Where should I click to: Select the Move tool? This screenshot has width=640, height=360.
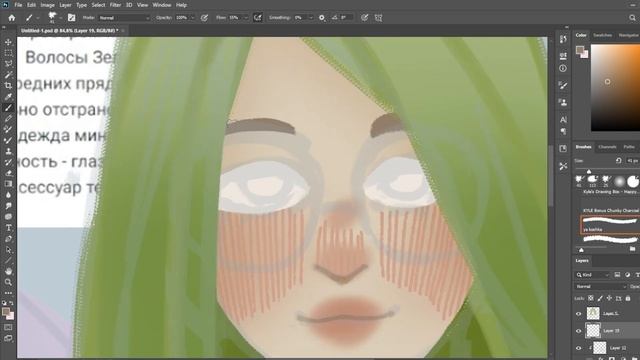tap(8, 42)
